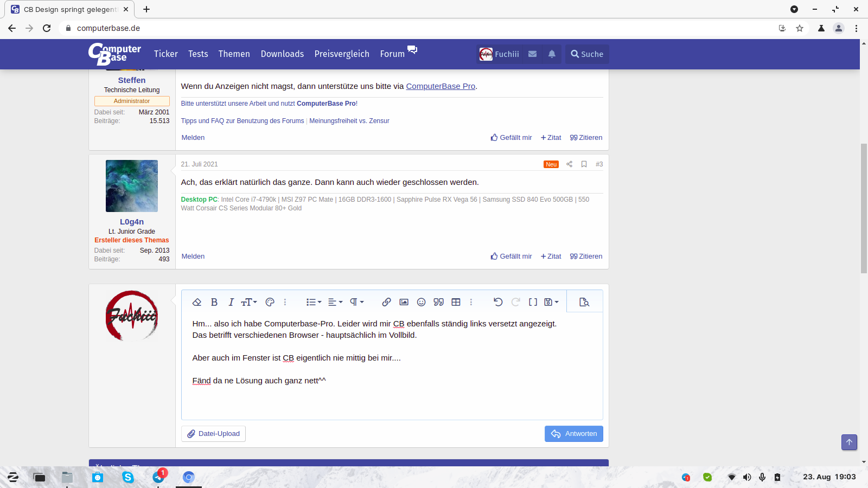The image size is (868, 488).
Task: Add Steffen's post via +Zitat
Action: (x=551, y=138)
